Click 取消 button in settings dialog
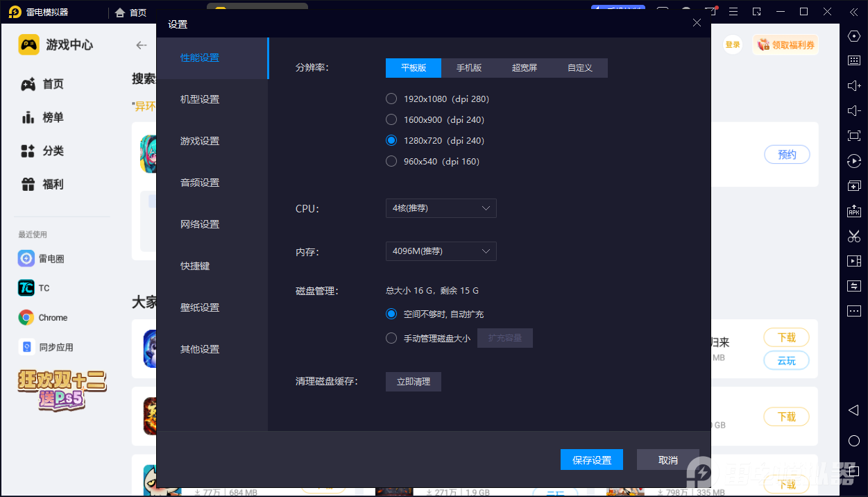Screen dimensions: 868x497 tap(668, 460)
